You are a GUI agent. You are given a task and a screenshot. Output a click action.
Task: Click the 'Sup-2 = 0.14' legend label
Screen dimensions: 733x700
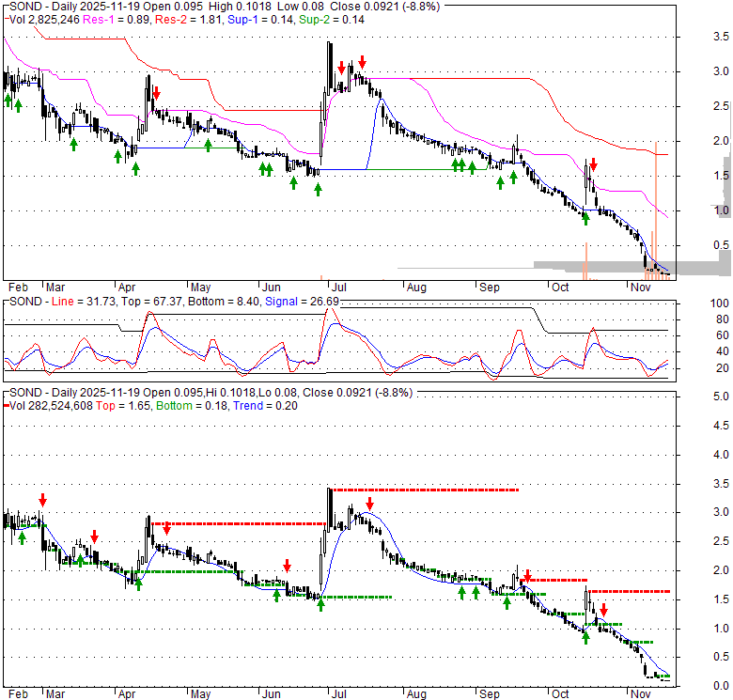[x=332, y=20]
